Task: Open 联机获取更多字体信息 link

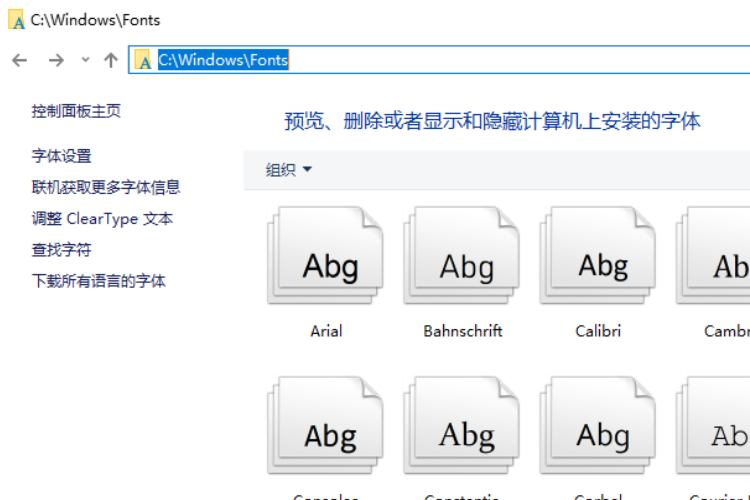Action: pos(106,187)
